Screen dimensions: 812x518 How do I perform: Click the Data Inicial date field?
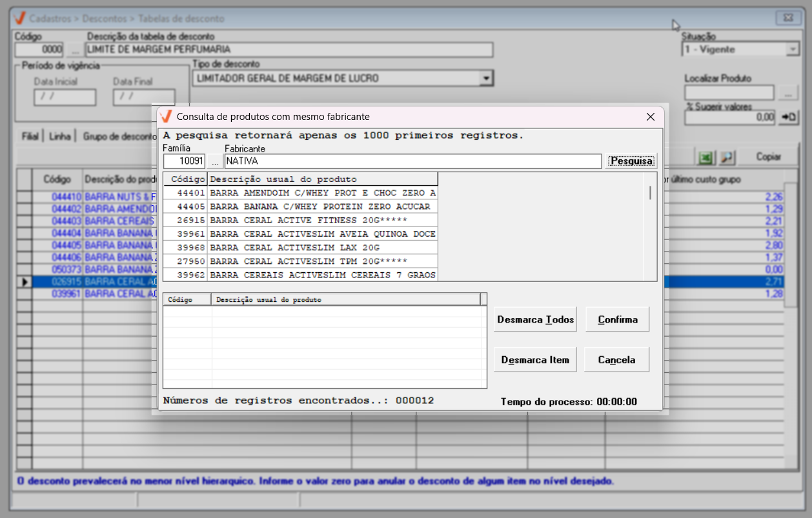(65, 97)
